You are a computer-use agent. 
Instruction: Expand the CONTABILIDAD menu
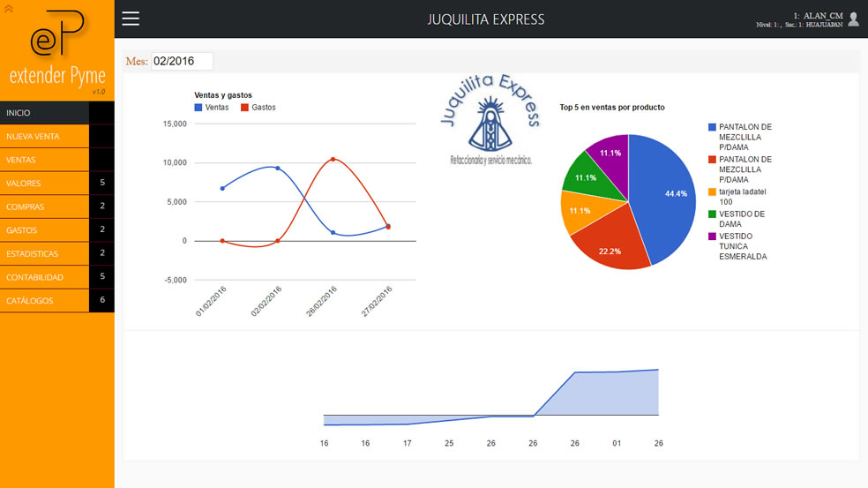click(44, 277)
